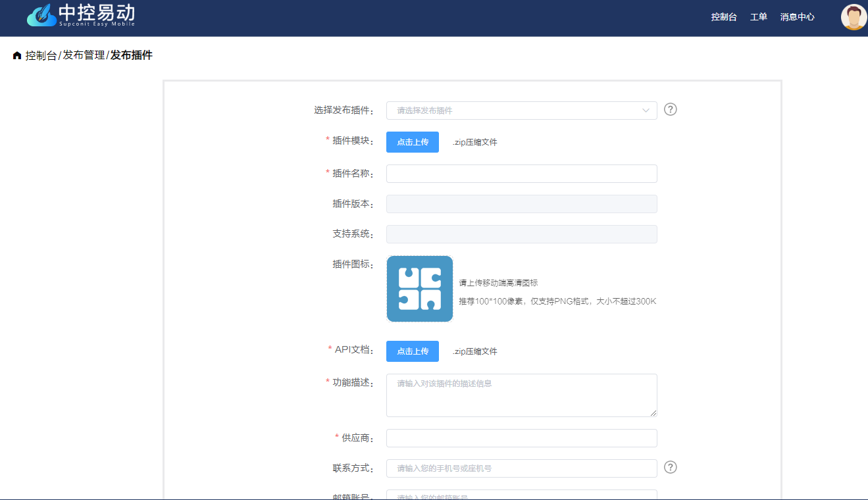Open the 工单 nav item
The image size is (868, 500).
759,17
